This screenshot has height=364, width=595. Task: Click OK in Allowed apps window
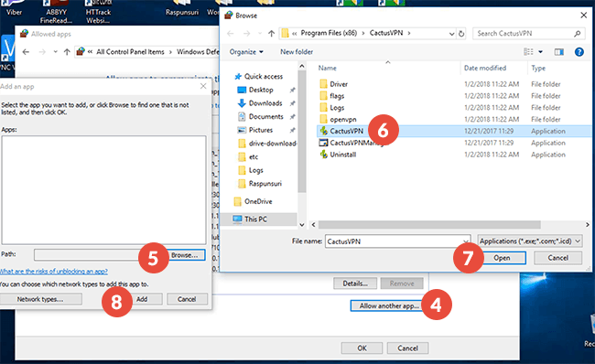362,348
